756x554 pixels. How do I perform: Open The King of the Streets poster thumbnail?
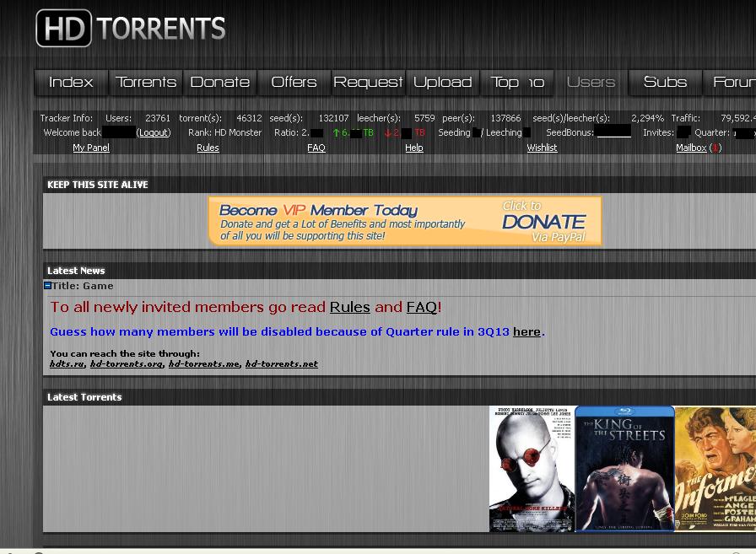tap(625, 469)
